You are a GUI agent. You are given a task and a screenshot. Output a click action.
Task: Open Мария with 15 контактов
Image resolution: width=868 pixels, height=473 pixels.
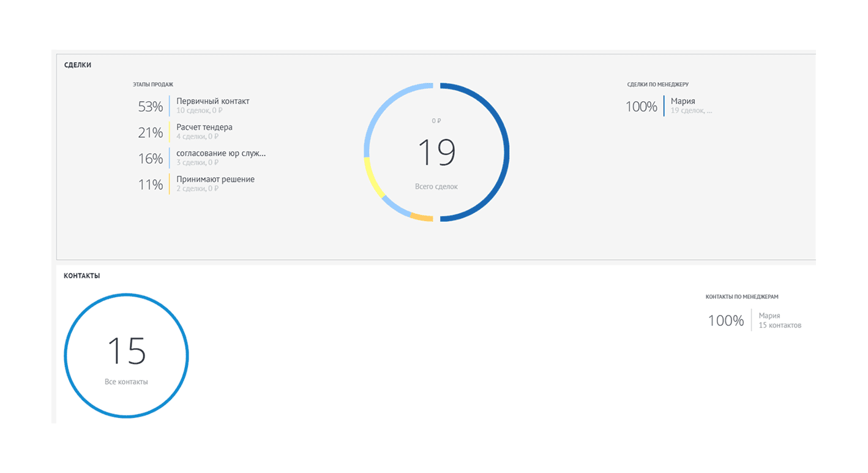[769, 316]
